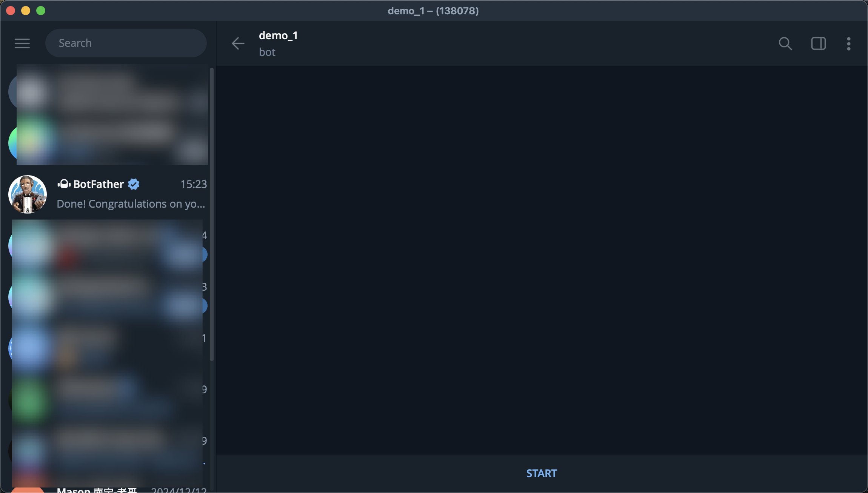This screenshot has width=868, height=493.
Task: Maximize the window with green button
Action: click(41, 11)
